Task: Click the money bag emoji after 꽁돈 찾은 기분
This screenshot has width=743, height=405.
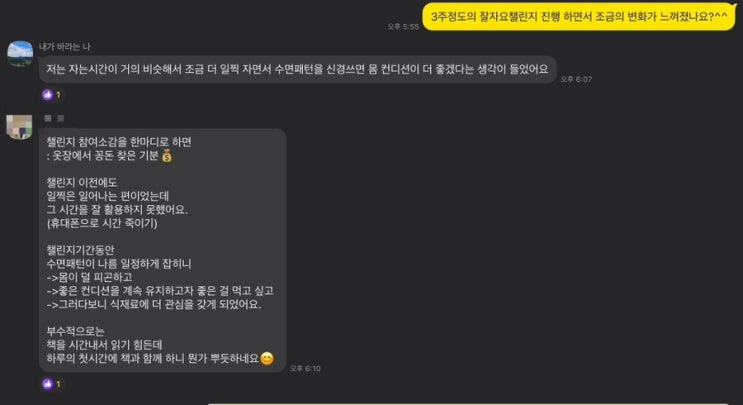Action: [x=167, y=155]
